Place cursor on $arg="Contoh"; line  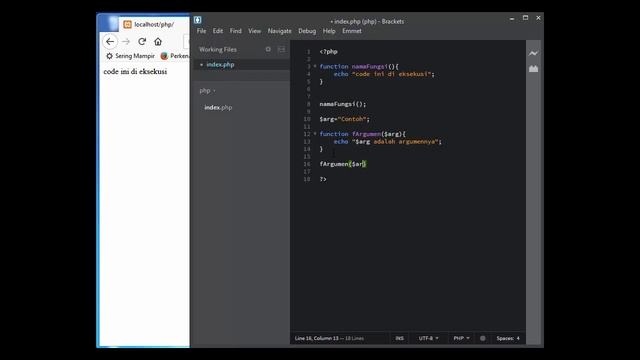click(344, 119)
